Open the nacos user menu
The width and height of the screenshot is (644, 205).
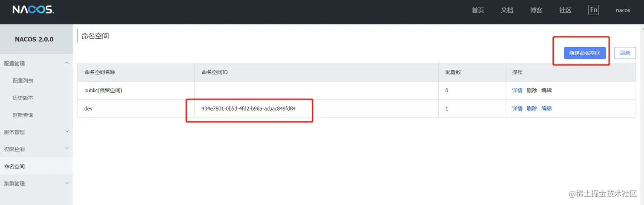[x=623, y=10]
